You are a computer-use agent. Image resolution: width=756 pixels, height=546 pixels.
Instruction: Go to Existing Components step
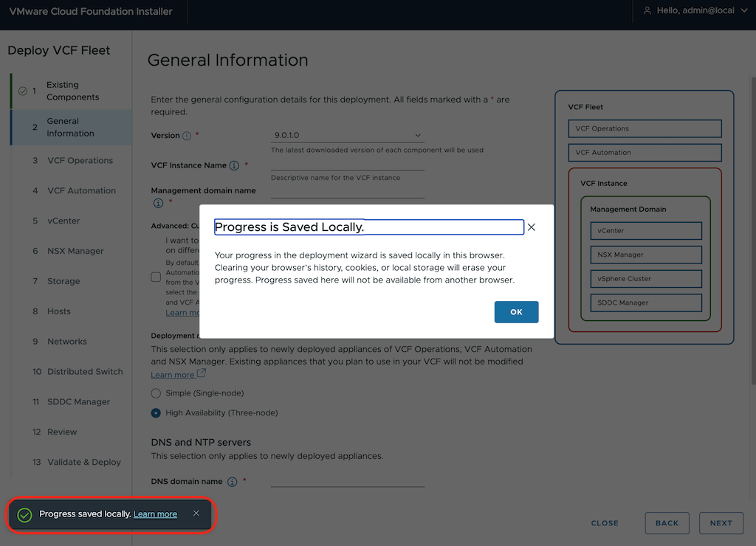coord(72,91)
